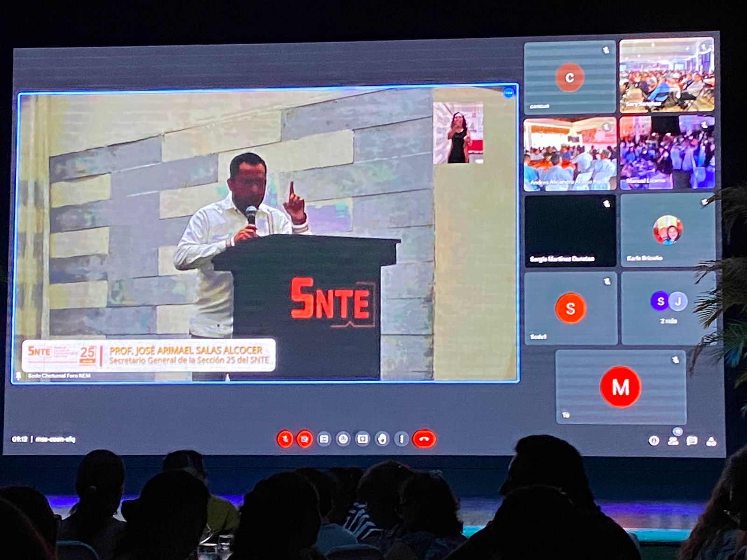Viewport: 747px width, 560px height.
Task: Click the participant count badge above people icon
Action: pos(677,432)
